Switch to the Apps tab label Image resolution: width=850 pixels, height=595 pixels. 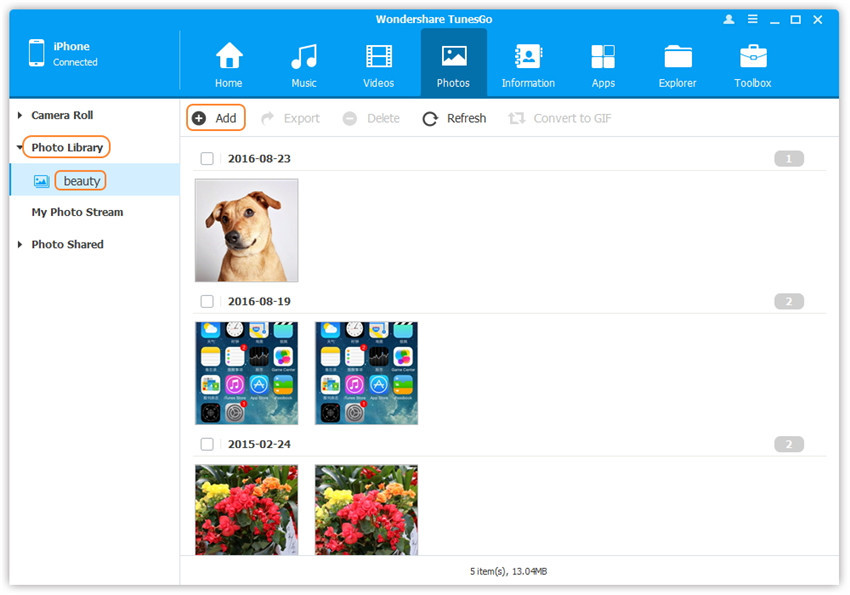pyautogui.click(x=603, y=83)
